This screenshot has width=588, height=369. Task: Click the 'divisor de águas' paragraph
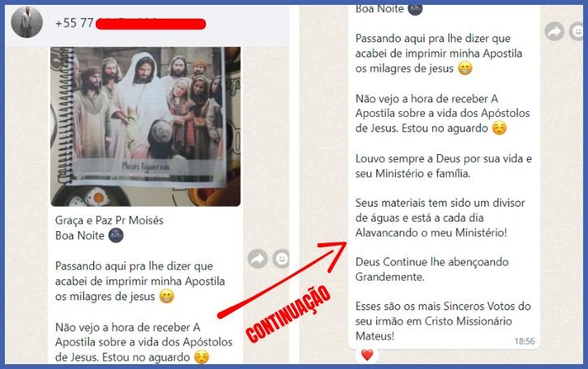click(440, 218)
